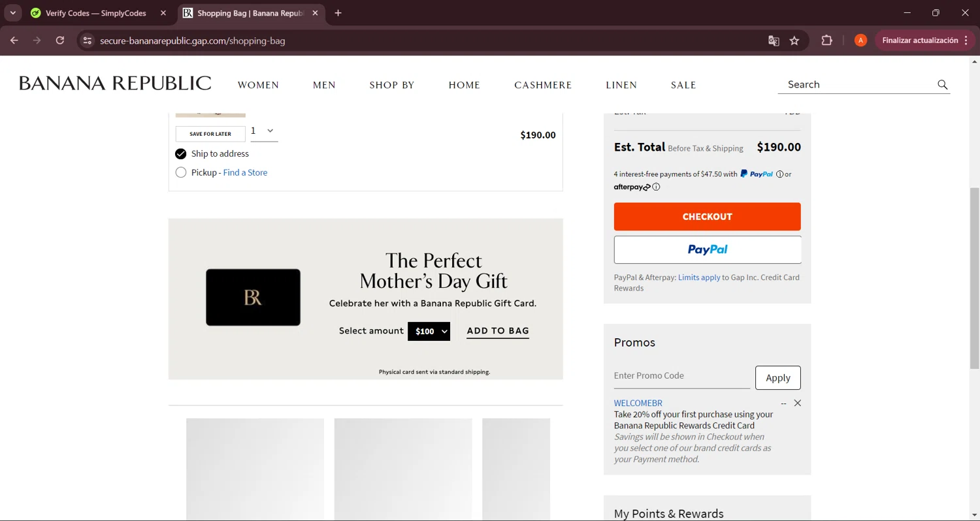The image size is (980, 521).
Task: Select the Pickup radio button
Action: [x=181, y=172]
